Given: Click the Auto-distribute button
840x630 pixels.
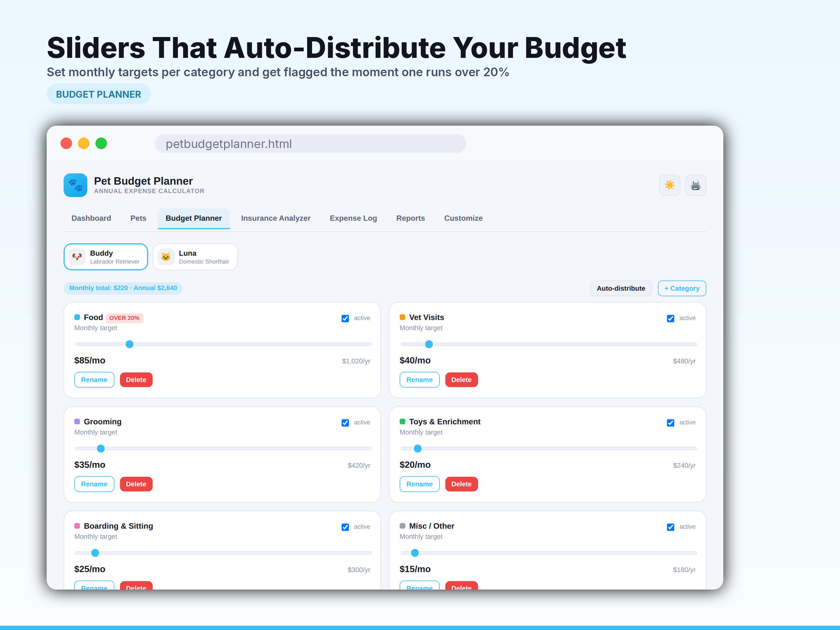Looking at the screenshot, I should point(621,288).
